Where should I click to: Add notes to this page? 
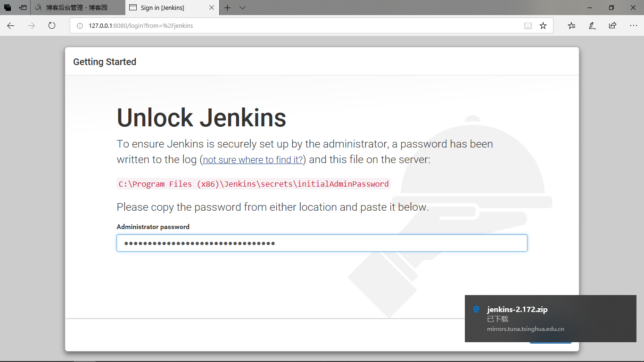click(592, 26)
